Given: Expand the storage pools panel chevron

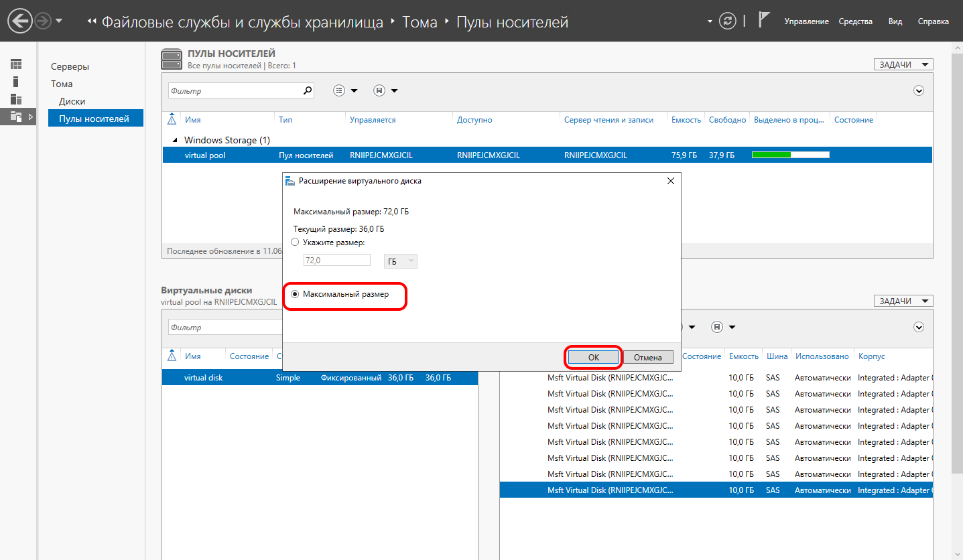Looking at the screenshot, I should [x=919, y=91].
